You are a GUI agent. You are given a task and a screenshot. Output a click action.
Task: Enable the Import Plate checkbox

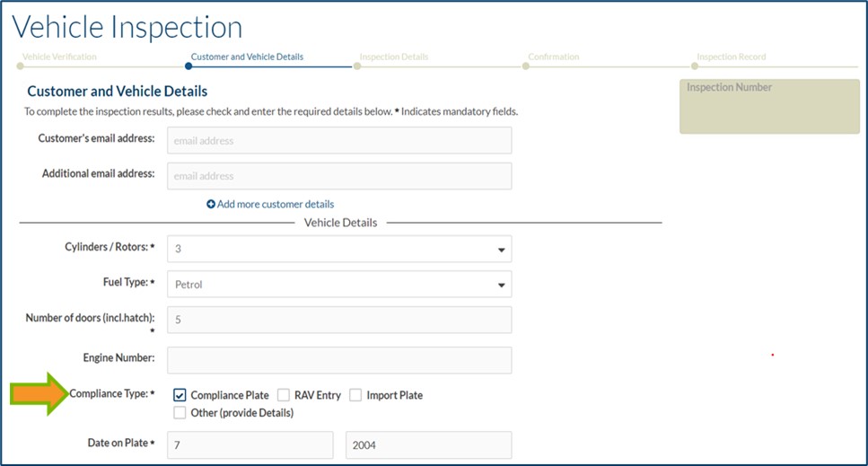(355, 395)
